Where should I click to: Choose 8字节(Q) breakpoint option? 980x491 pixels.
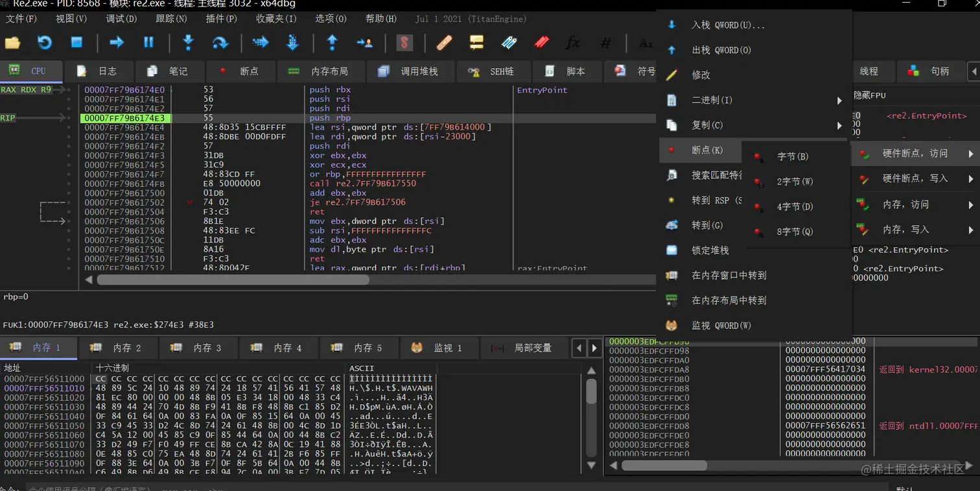[x=796, y=232]
